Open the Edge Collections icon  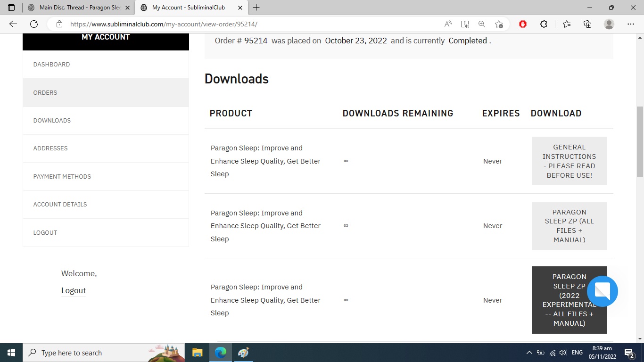pyautogui.click(x=587, y=24)
